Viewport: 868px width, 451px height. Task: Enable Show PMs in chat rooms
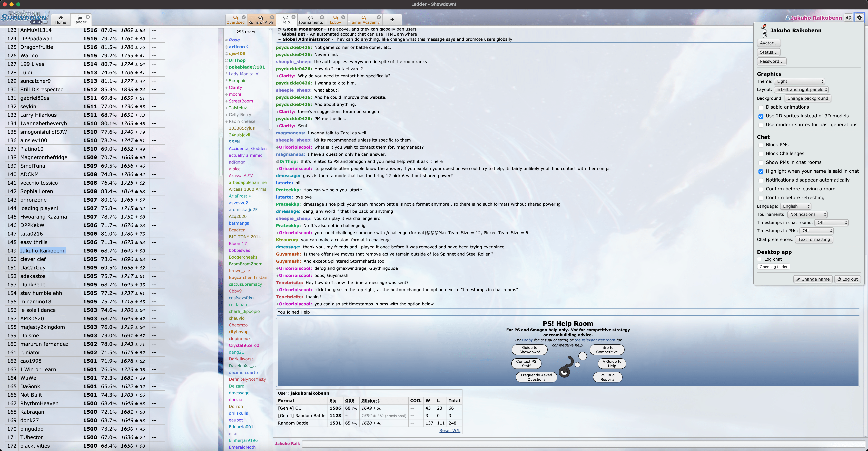pyautogui.click(x=761, y=163)
